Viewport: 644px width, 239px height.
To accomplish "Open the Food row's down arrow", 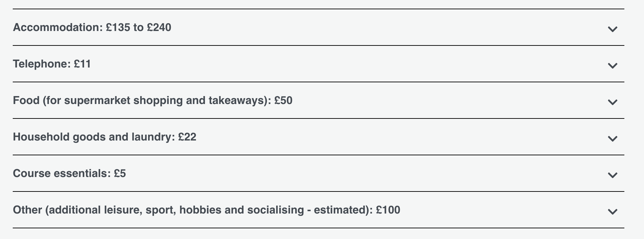I will [x=612, y=102].
